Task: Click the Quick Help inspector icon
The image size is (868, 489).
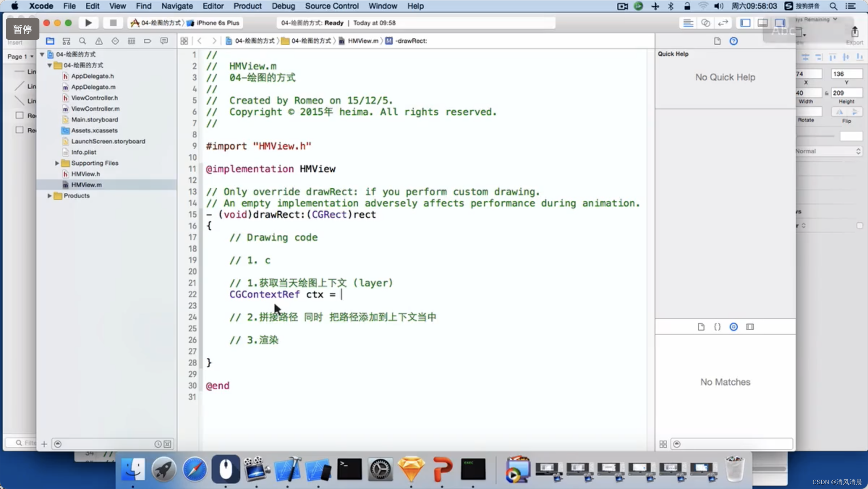Action: coord(733,41)
